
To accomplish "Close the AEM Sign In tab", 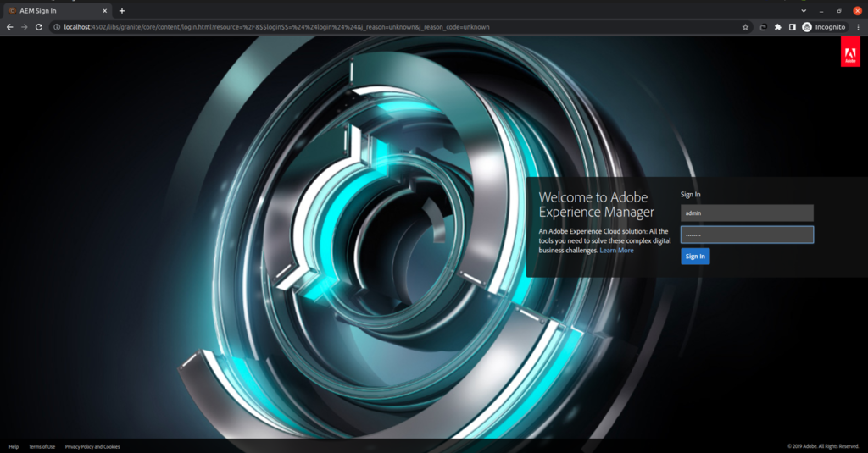I will pos(104,10).
